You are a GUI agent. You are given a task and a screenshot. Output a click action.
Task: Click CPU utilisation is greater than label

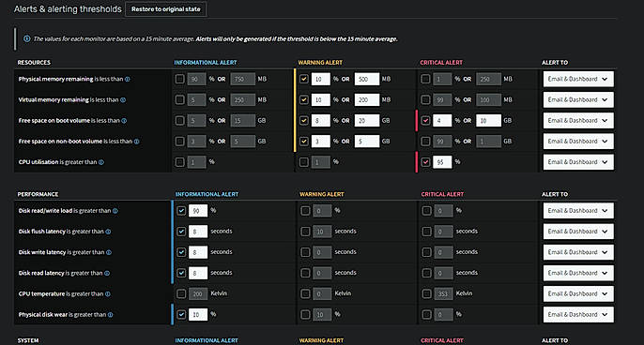click(x=57, y=162)
